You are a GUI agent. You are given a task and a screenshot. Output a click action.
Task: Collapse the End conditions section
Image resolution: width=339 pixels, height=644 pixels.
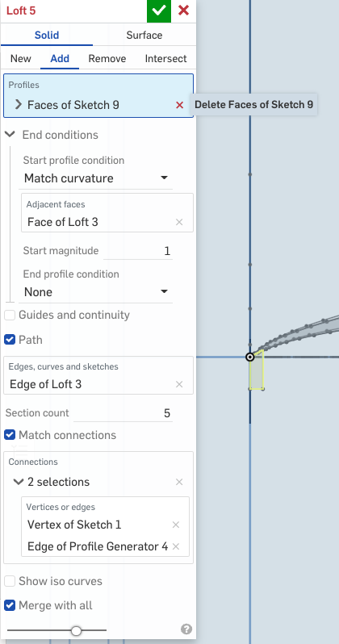coord(10,135)
